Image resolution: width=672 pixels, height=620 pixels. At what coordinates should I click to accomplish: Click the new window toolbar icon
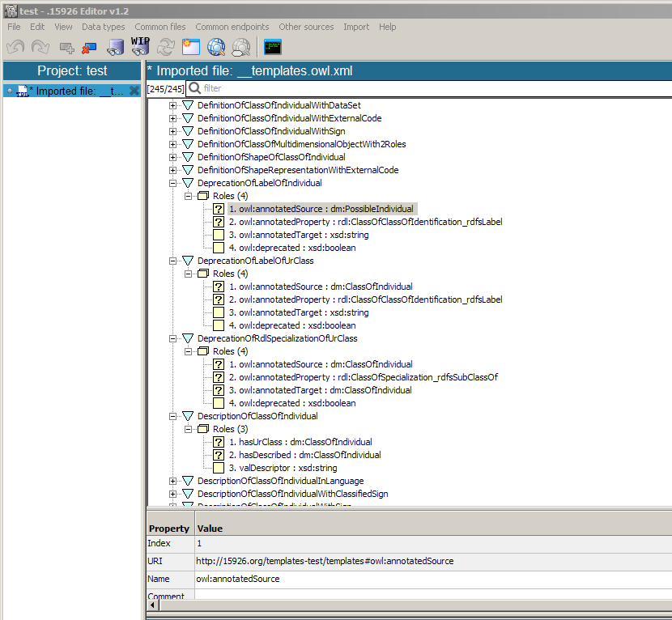pyautogui.click(x=191, y=47)
